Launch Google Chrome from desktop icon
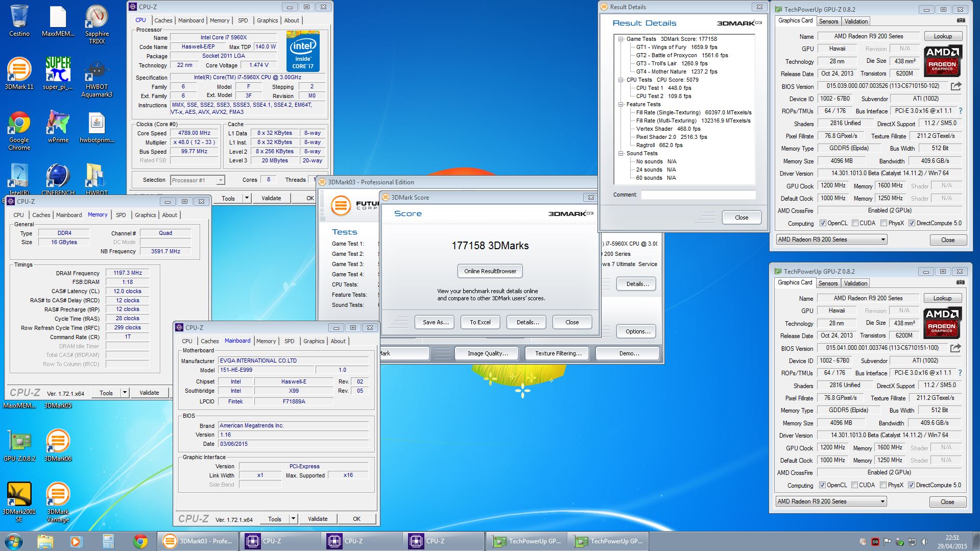This screenshot has height=551, width=980. click(19, 130)
